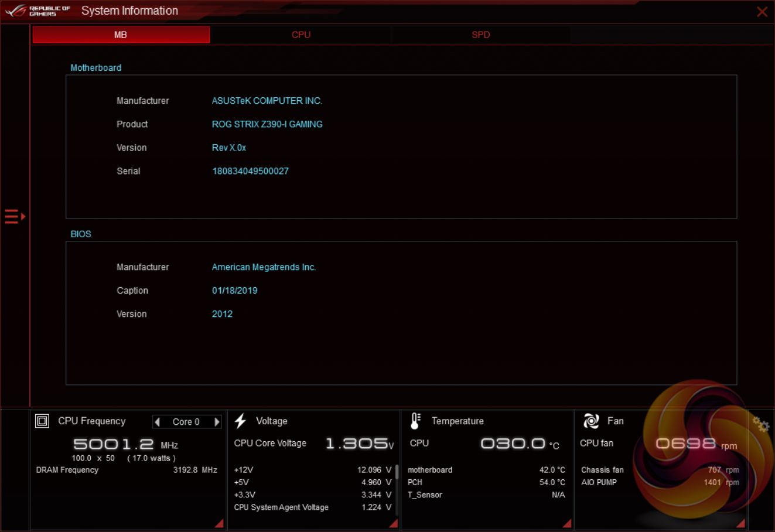Click the CPU Frequency chip icon
The height and width of the screenshot is (532, 775).
(42, 421)
